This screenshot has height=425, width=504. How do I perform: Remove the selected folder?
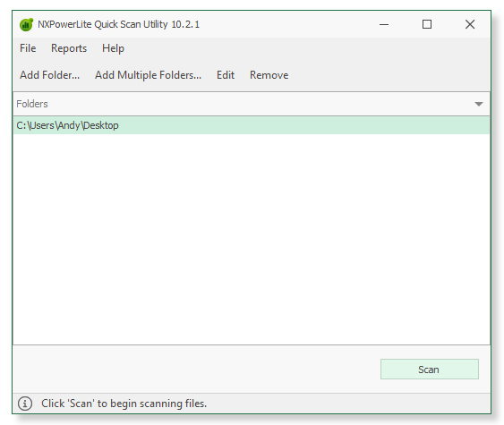pos(269,75)
